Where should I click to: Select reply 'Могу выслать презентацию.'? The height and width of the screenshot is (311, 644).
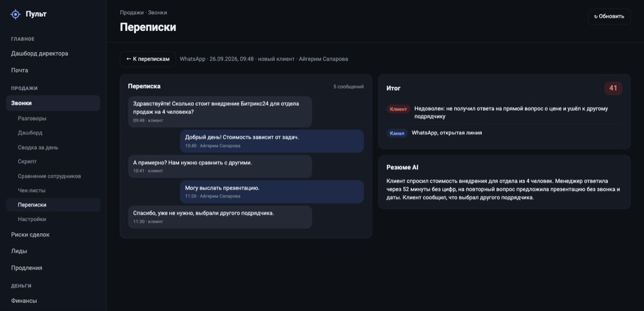tap(272, 191)
